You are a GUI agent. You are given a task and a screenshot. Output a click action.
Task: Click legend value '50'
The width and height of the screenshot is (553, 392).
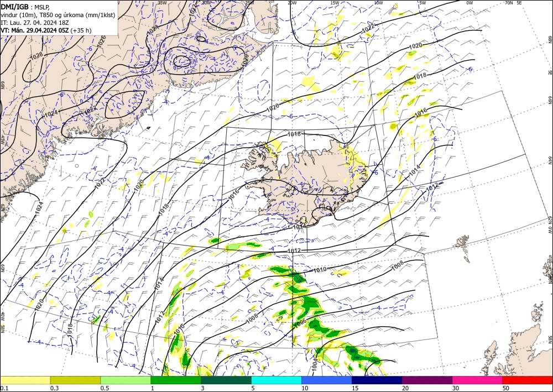506,388
